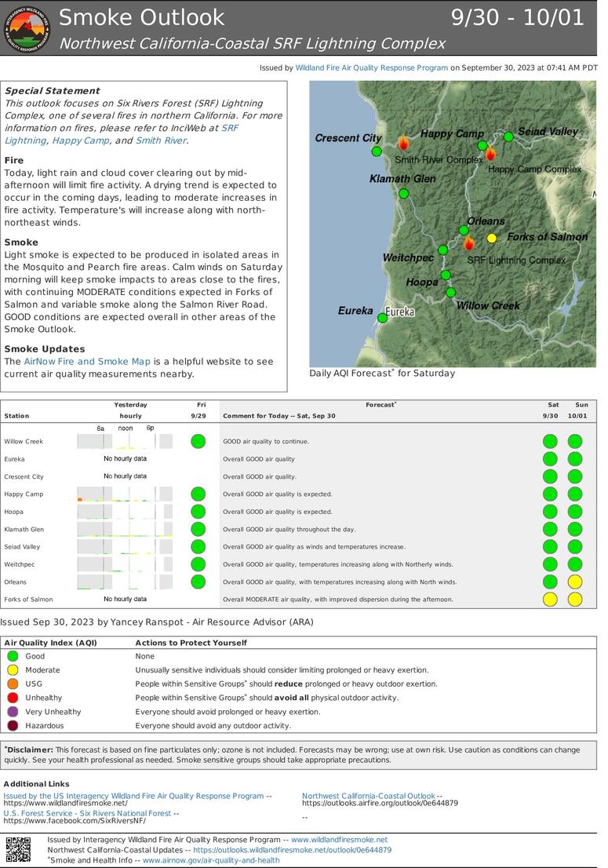
Task: Click the '9/30 - 10/01' date range header
Action: 517,17
